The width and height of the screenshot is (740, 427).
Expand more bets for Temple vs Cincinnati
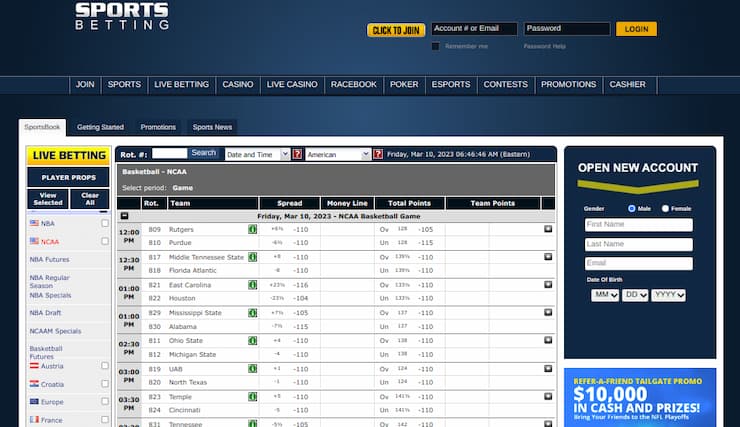click(548, 396)
